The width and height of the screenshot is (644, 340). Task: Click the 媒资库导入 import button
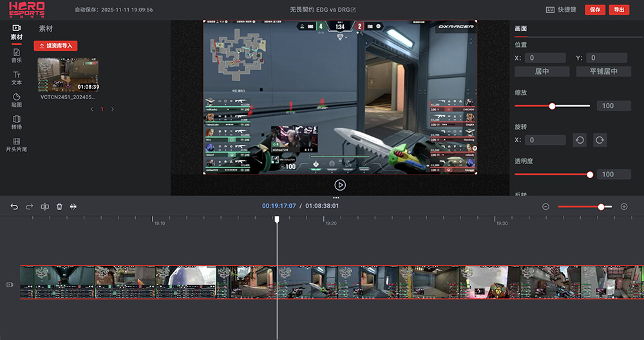(x=55, y=46)
